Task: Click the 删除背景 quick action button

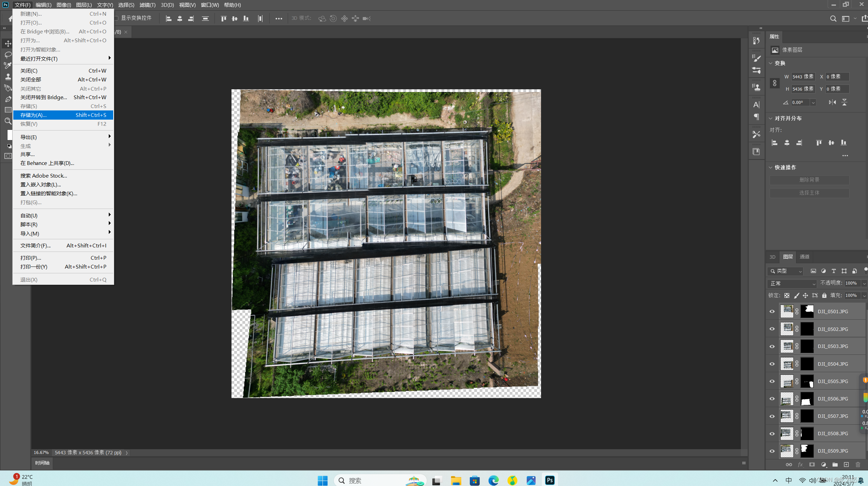Action: tap(809, 180)
